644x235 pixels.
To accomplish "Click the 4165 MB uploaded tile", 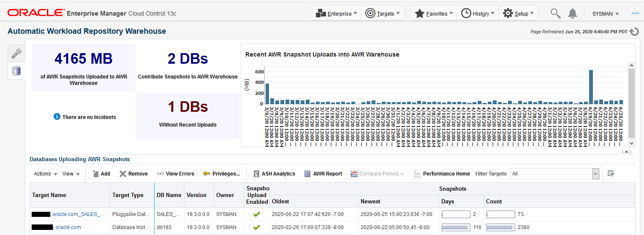I will coord(84,68).
